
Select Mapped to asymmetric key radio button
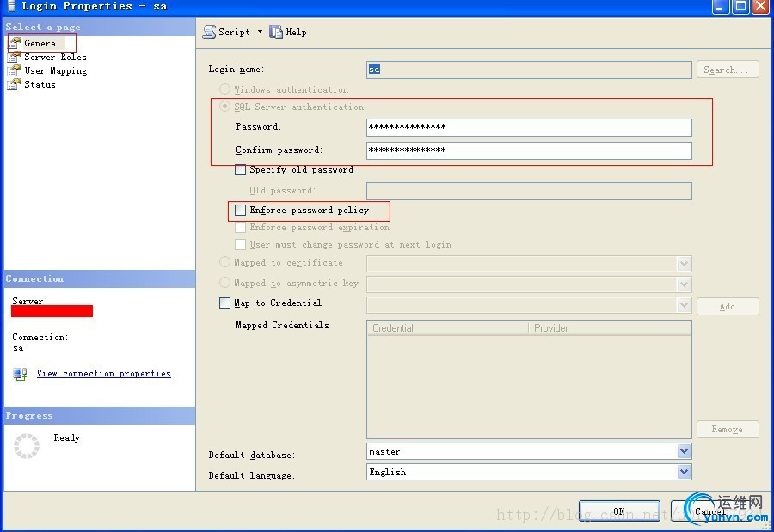[224, 283]
